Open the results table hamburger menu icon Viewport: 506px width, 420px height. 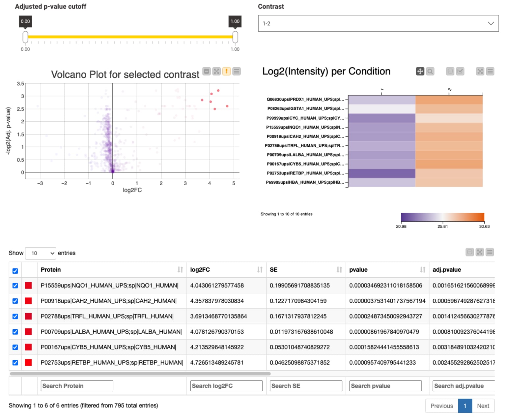tap(490, 252)
